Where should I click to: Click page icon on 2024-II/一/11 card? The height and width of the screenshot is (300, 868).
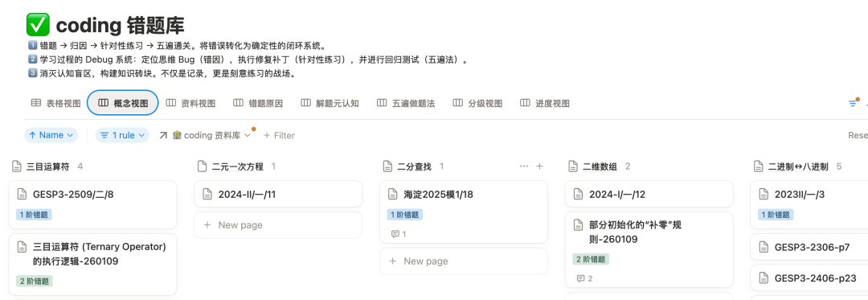tap(207, 194)
